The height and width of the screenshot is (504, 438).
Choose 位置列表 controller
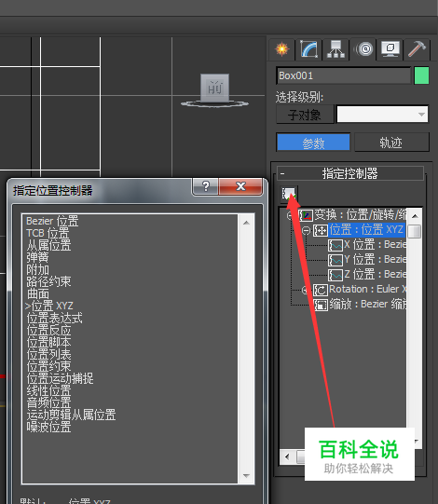point(48,355)
